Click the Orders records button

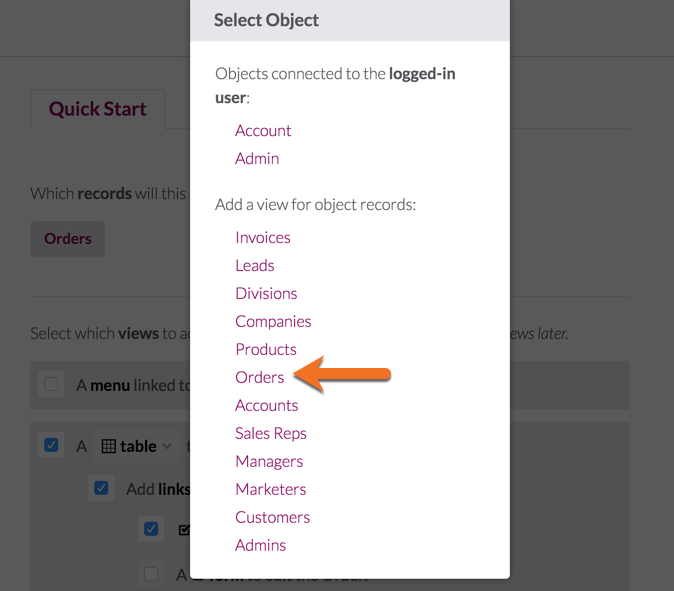point(67,239)
